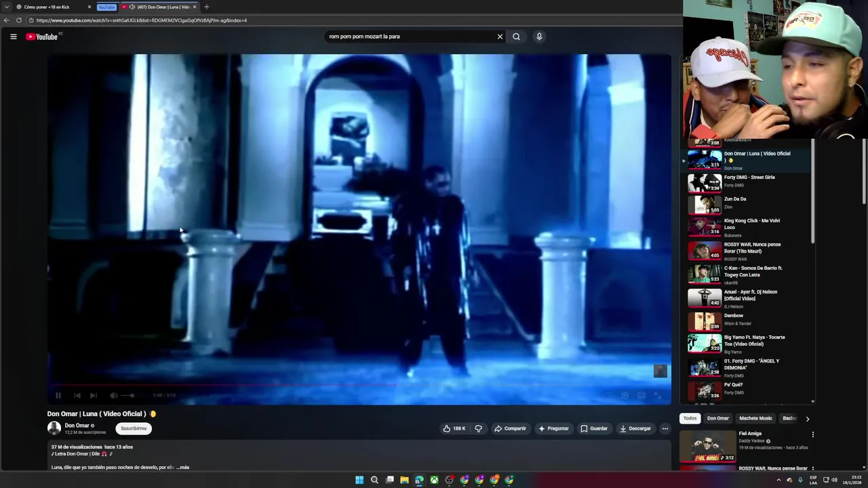Go back in the browser
The image size is (868, 488).
pyautogui.click(x=7, y=20)
